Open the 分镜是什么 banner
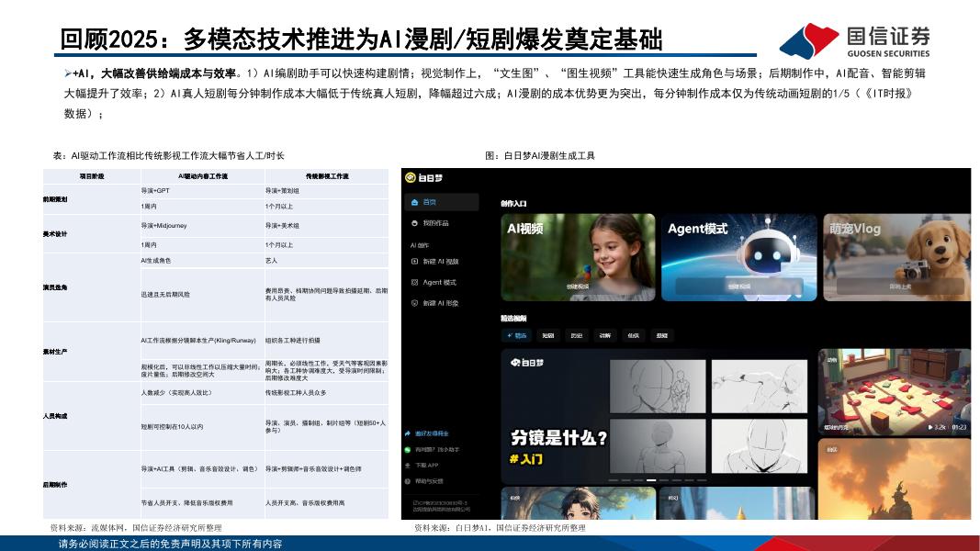Viewport: 980px width, 551px height. [x=659, y=417]
